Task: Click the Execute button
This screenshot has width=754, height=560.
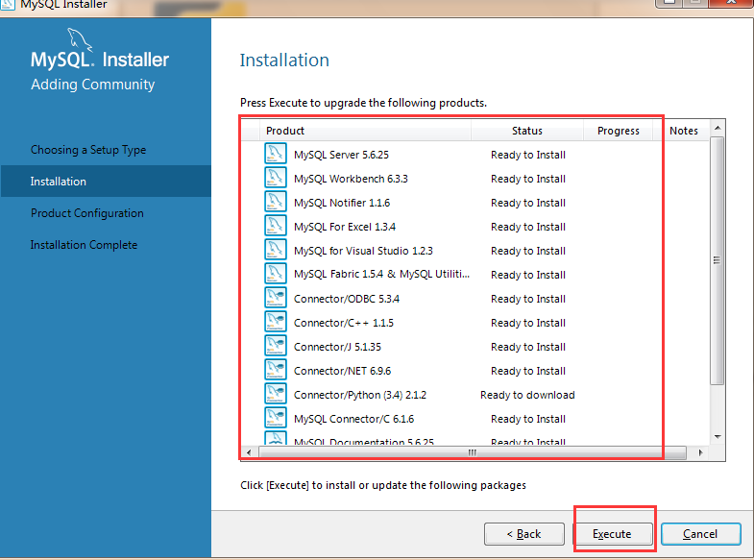Action: [612, 534]
